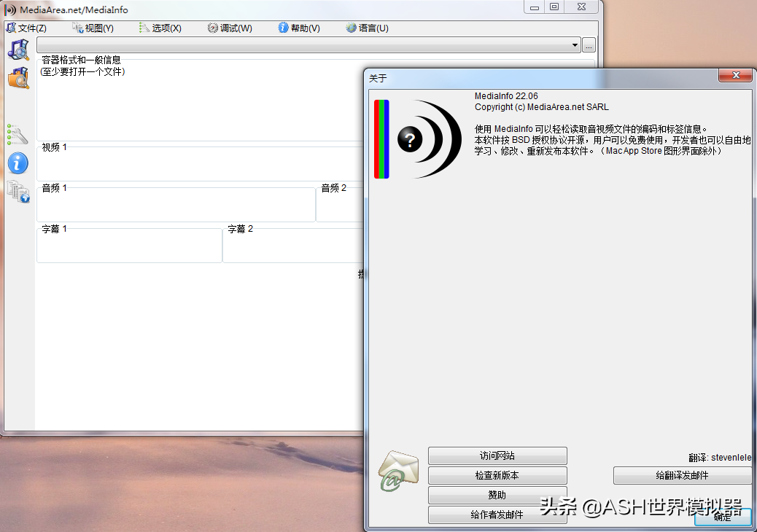The image size is (757, 532).
Task: Maximize the MediaInfo main window
Action: [554, 7]
